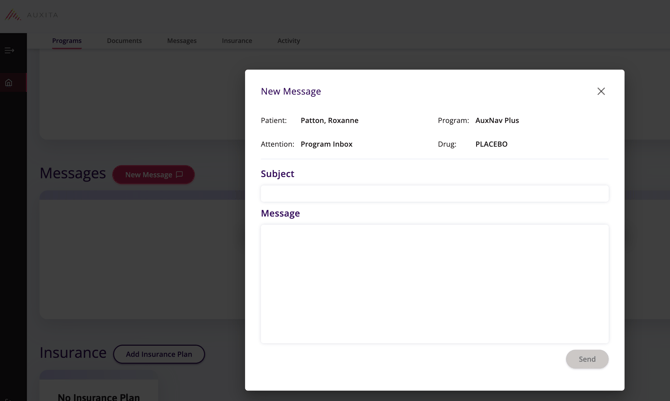Viewport: 670px width, 401px height.
Task: Select the Insurance tab
Action: tap(237, 41)
